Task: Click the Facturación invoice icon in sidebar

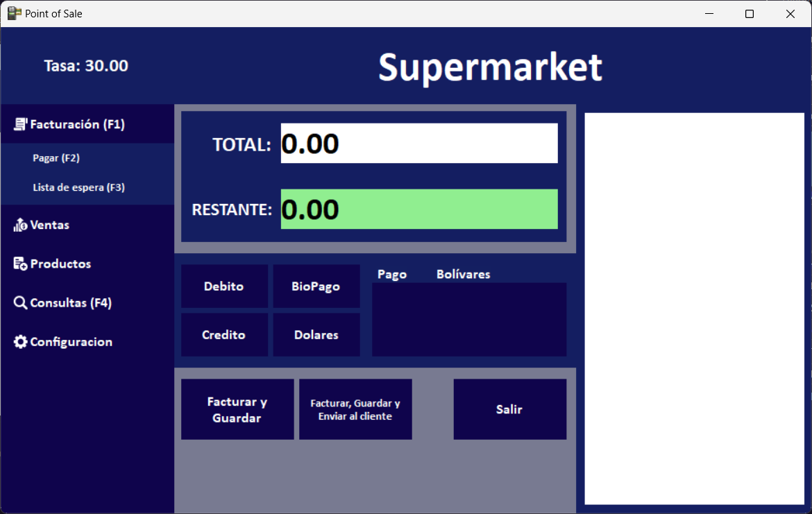Action: (x=21, y=125)
